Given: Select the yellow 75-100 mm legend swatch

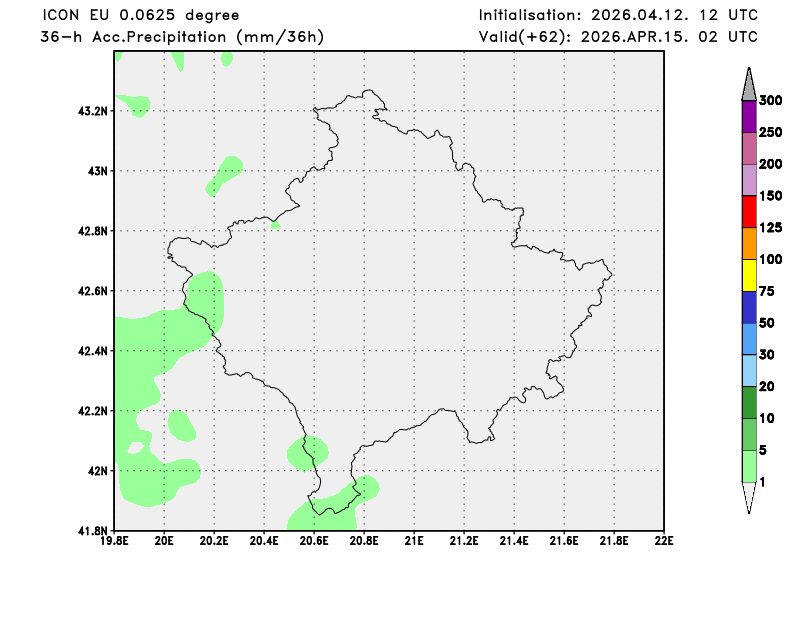Looking at the screenshot, I should point(748,275).
